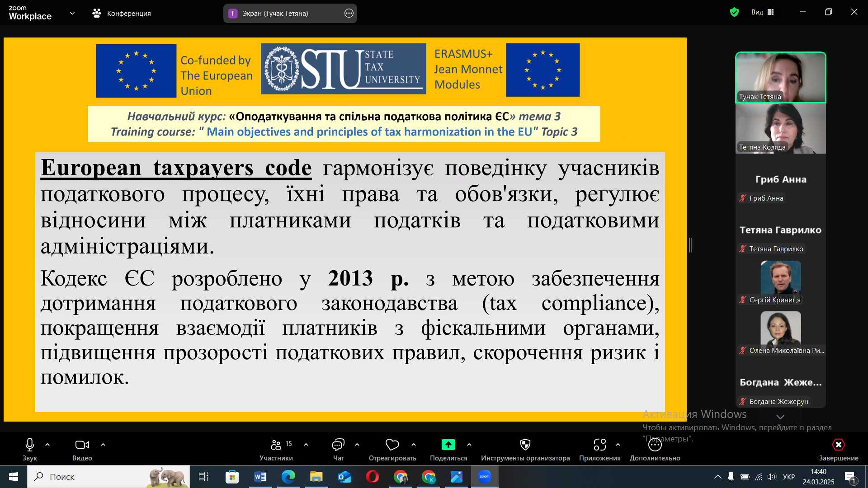This screenshot has height=488, width=868.
Task: Click the battery tray icon
Action: [x=745, y=477]
